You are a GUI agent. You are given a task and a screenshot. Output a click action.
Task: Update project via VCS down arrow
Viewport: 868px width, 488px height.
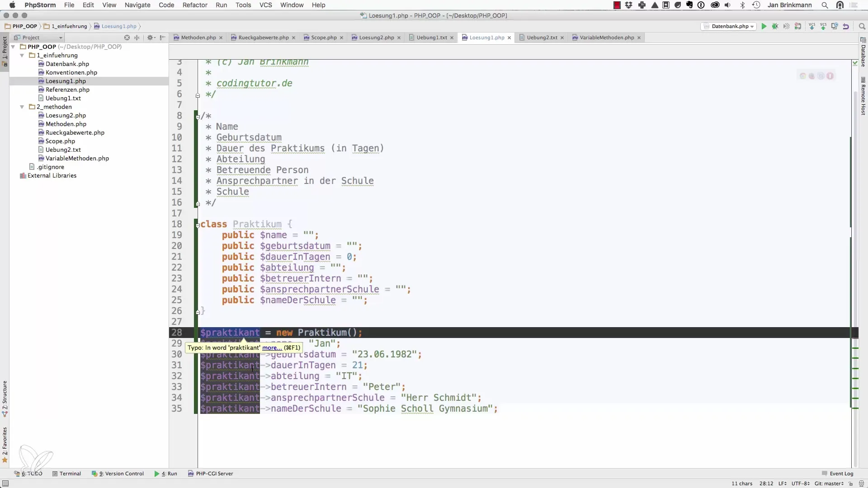point(812,27)
